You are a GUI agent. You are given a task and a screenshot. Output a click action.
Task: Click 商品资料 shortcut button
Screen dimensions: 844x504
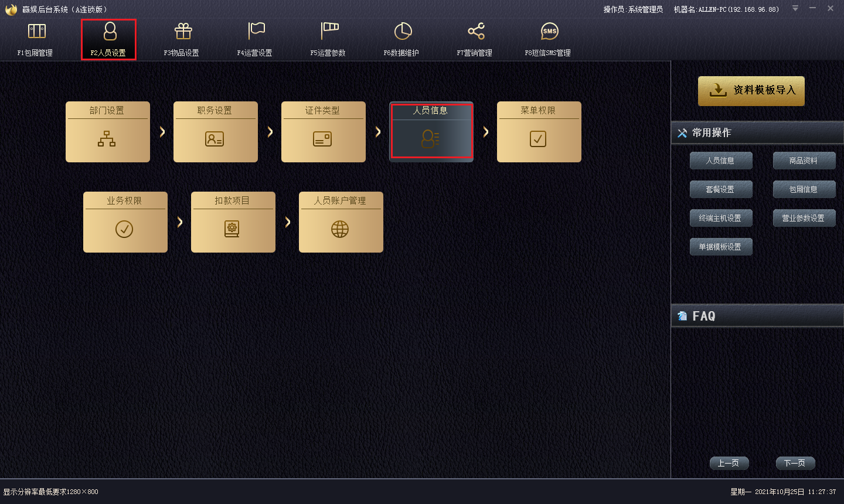pyautogui.click(x=804, y=161)
